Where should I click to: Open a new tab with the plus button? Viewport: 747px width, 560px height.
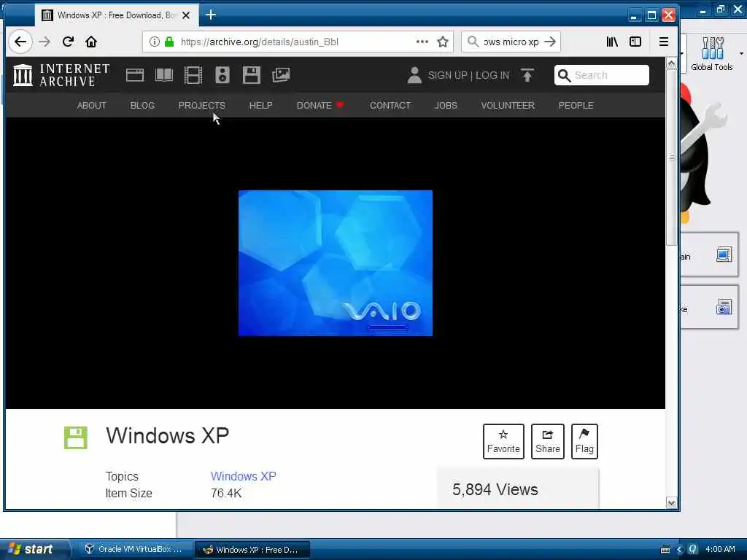(x=211, y=15)
